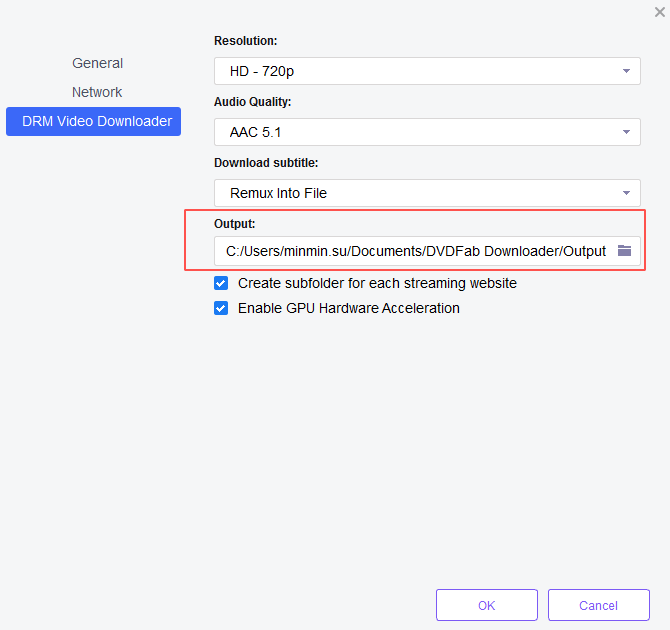Click the Audio Quality dropdown arrow
The width and height of the screenshot is (670, 630).
626,132
